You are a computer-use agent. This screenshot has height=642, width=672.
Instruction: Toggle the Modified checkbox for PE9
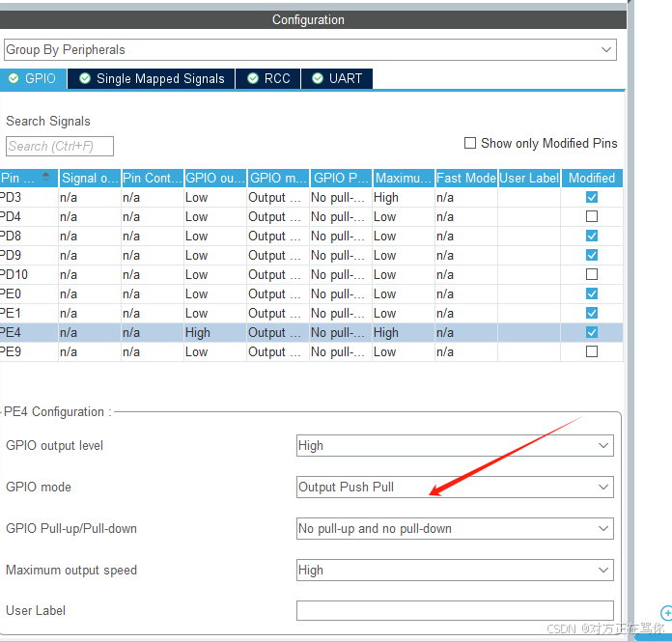(592, 351)
